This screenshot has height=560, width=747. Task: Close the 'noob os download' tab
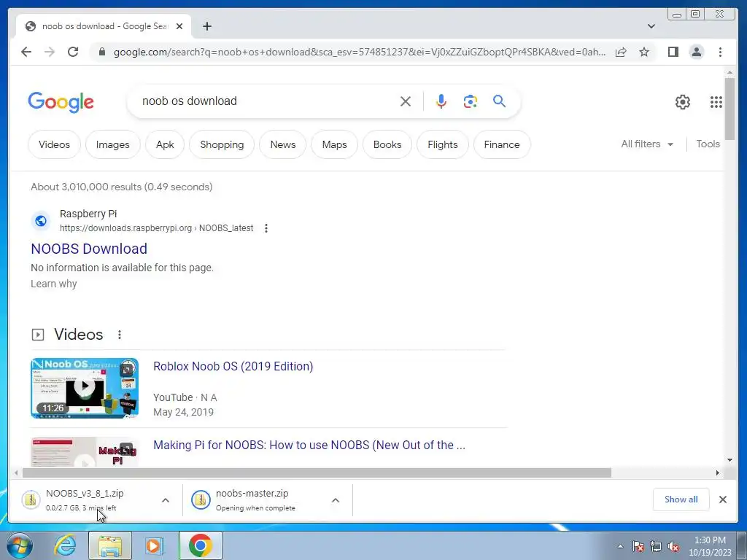179,26
